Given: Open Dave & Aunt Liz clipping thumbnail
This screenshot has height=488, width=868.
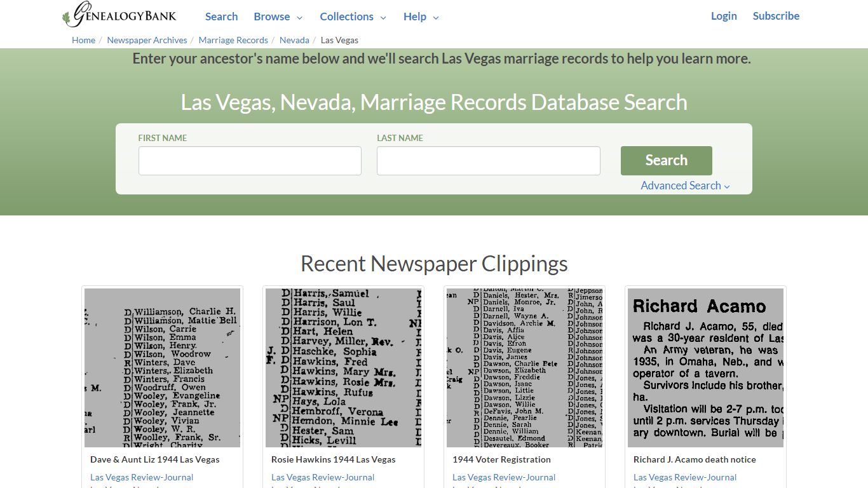Looking at the screenshot, I should click(162, 368).
